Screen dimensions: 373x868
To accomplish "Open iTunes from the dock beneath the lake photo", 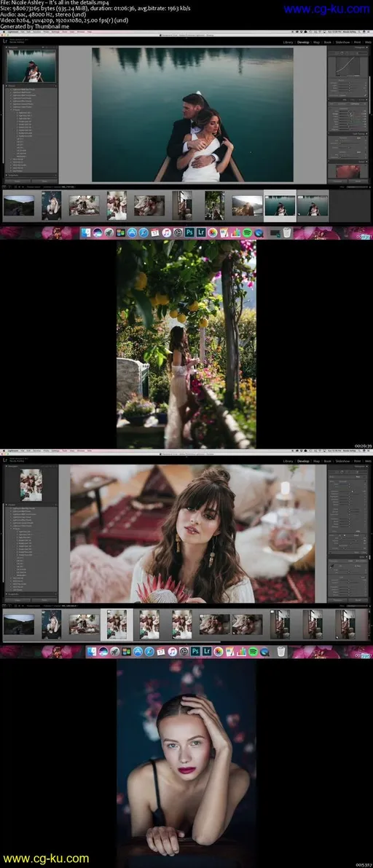I will click(x=166, y=232).
